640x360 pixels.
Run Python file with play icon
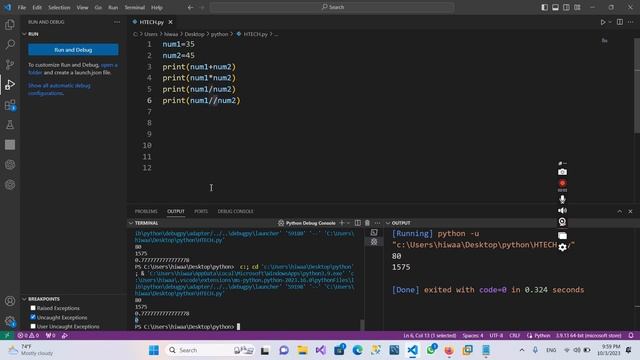(x=603, y=22)
